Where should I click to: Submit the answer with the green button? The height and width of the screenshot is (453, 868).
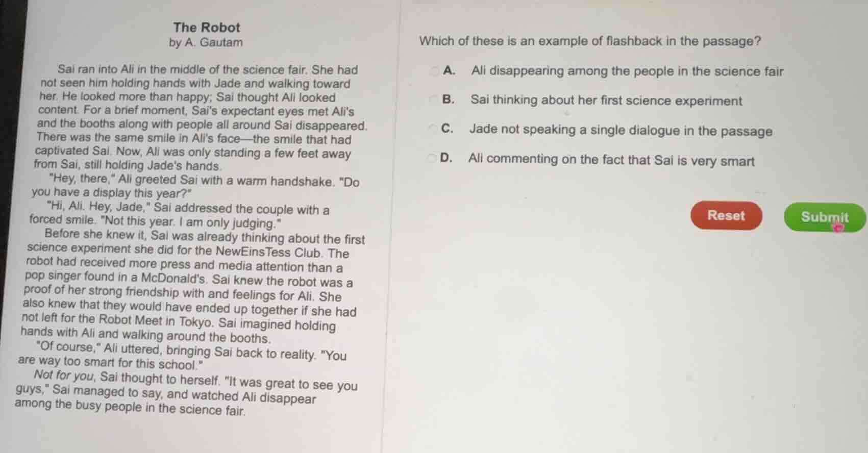pos(824,217)
